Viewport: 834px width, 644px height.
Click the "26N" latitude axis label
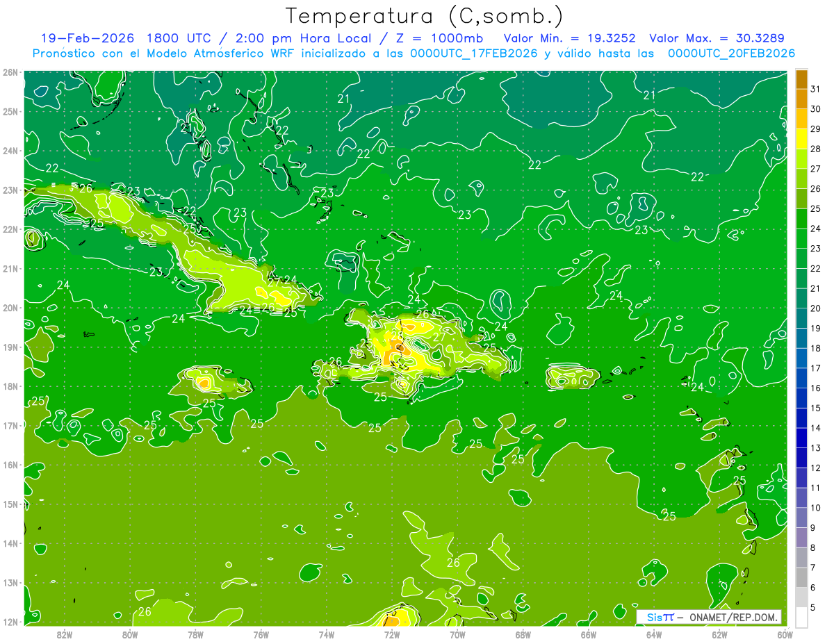[x=10, y=72]
